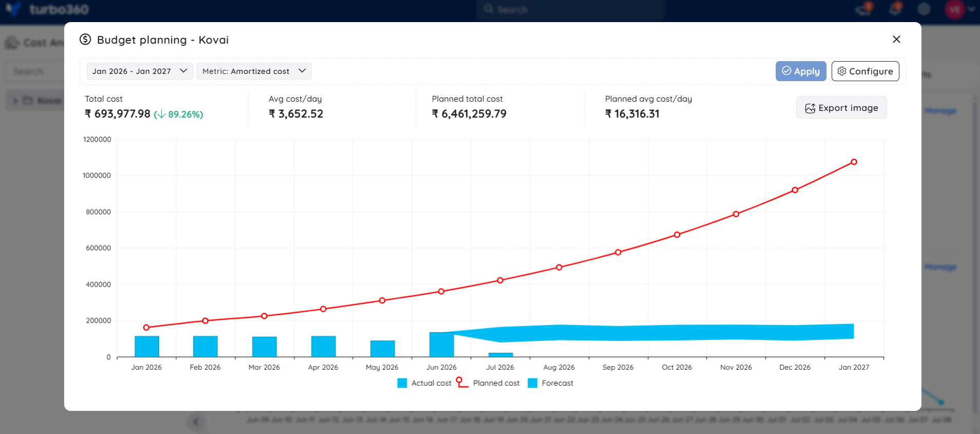Click the 89.26% decrease indicator

point(179,115)
